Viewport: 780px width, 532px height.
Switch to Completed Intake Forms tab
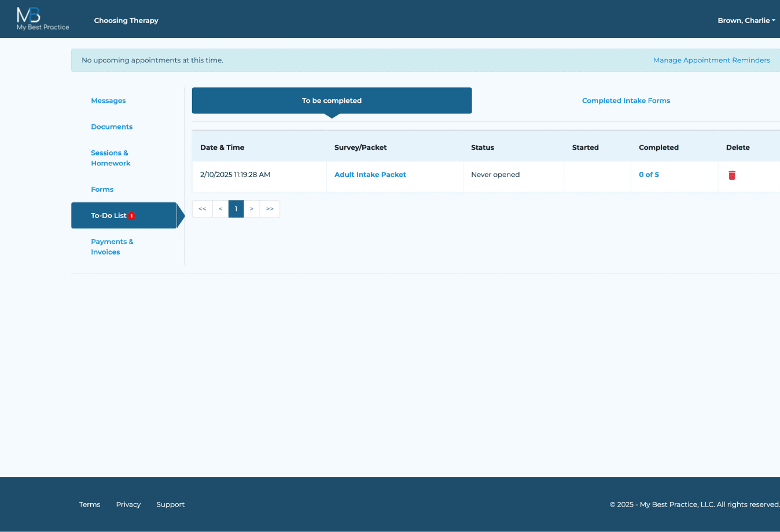click(626, 101)
